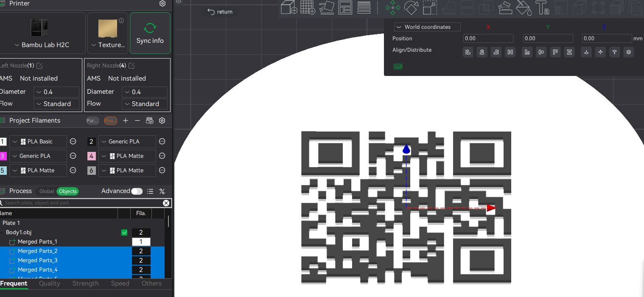Click the process settings list icon
The width and height of the screenshot is (644, 297).
click(150, 191)
